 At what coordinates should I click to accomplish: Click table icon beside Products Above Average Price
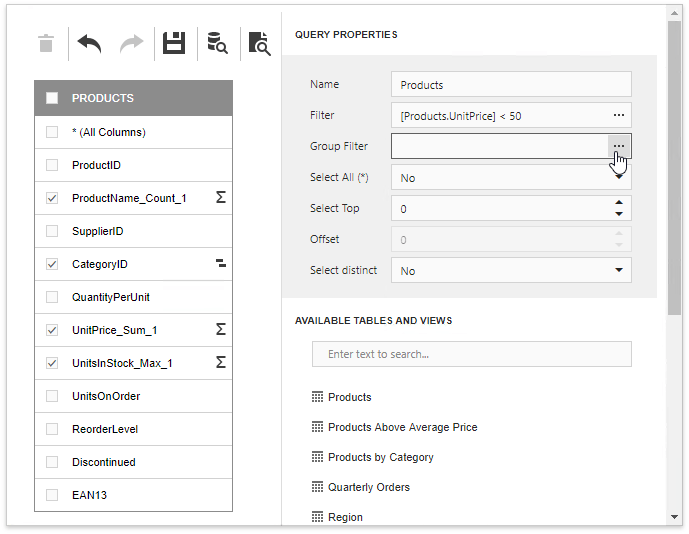click(317, 427)
